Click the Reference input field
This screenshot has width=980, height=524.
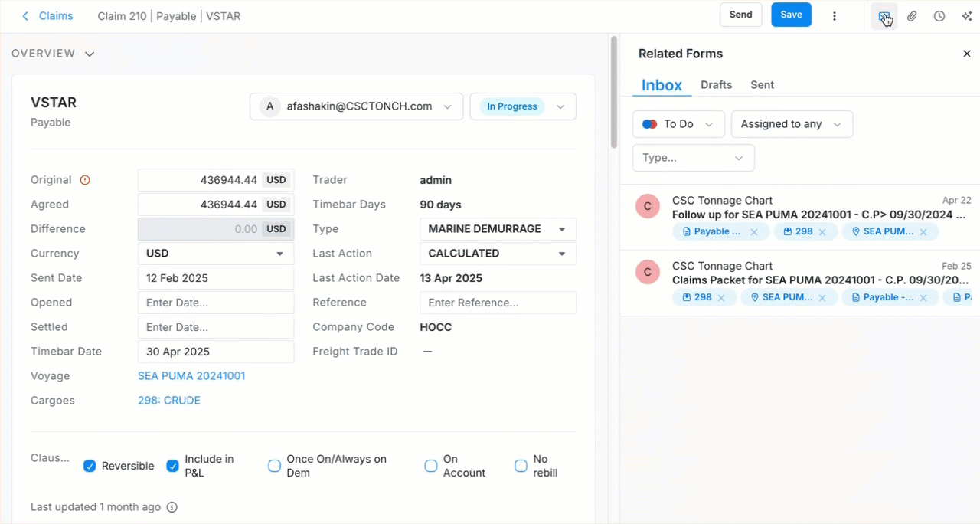coord(498,303)
